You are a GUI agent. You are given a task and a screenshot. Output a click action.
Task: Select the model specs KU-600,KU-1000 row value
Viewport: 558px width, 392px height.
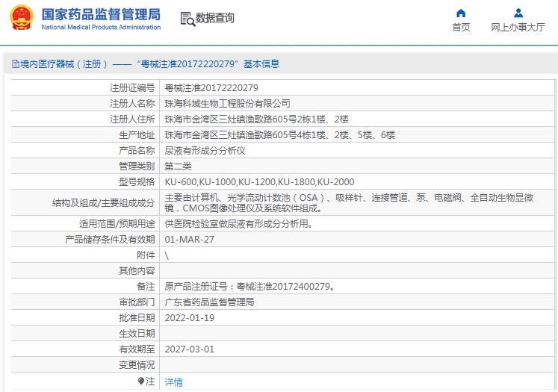tap(259, 181)
